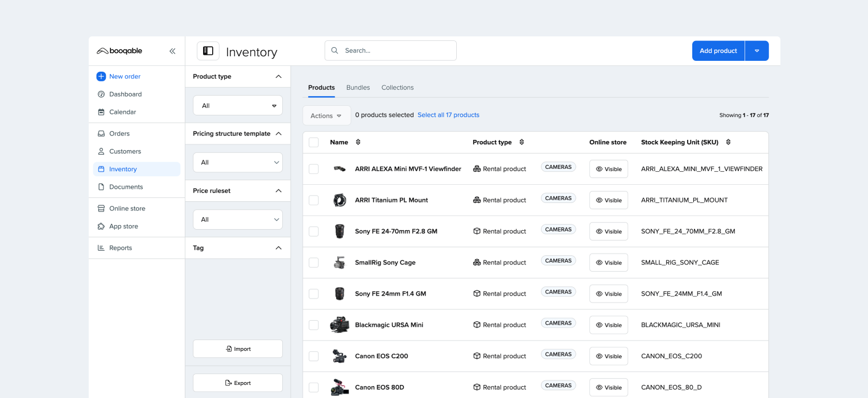The image size is (868, 398).
Task: Switch to the Products tab
Action: pyautogui.click(x=321, y=88)
